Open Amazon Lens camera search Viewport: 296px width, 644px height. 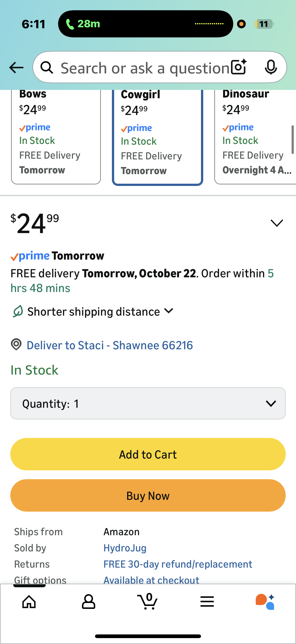[x=238, y=67]
